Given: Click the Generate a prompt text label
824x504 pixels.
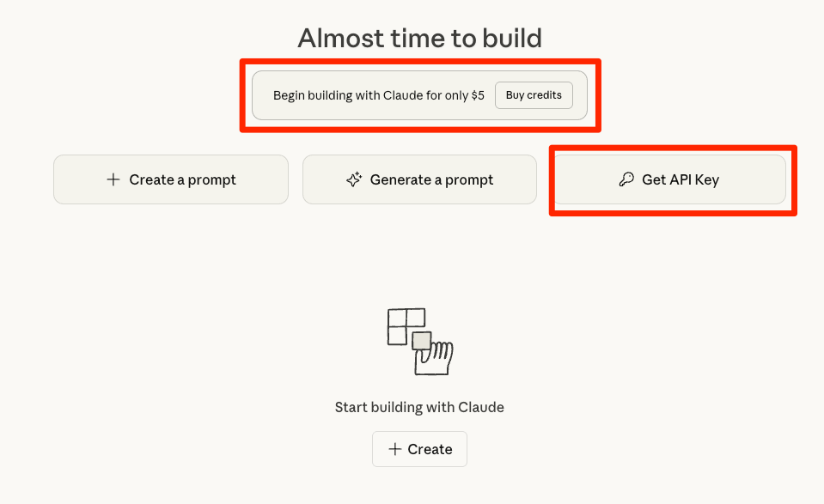Looking at the screenshot, I should (431, 179).
